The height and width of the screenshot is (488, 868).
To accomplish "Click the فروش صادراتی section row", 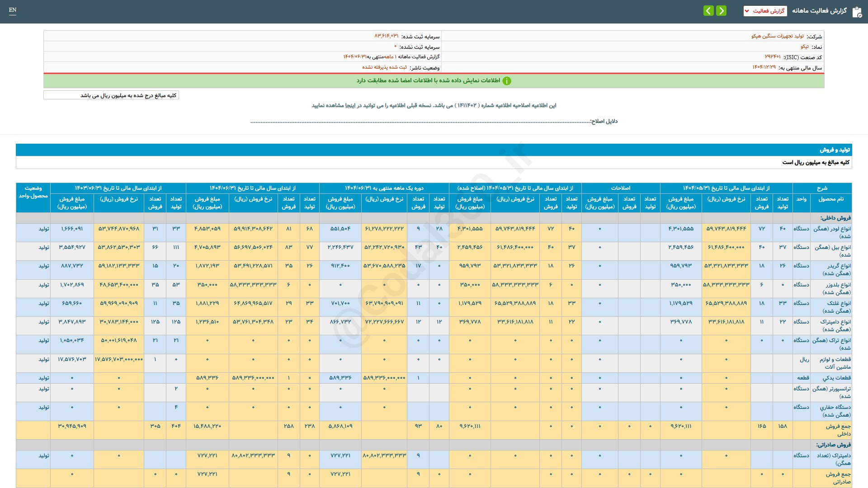I will click(833, 445).
